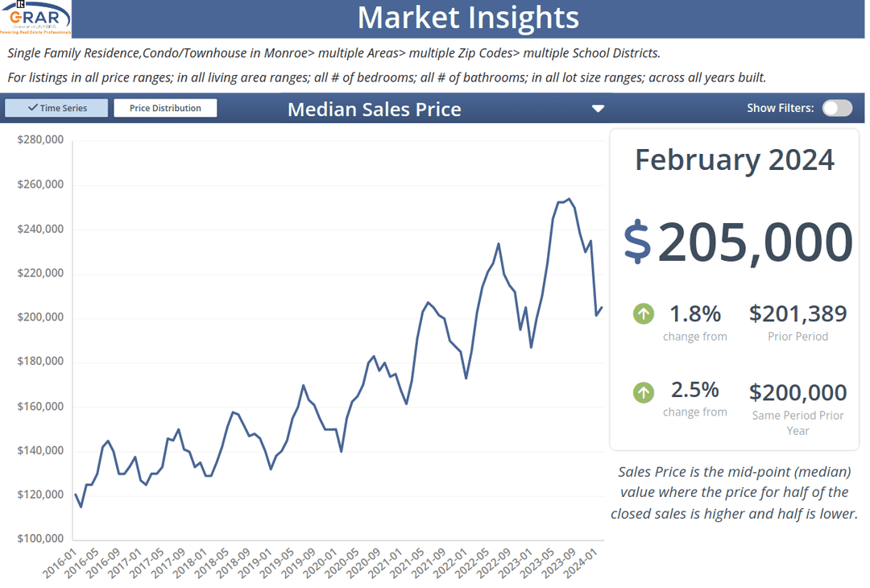
Task: Toggle the Show Filters switch
Action: pos(837,108)
